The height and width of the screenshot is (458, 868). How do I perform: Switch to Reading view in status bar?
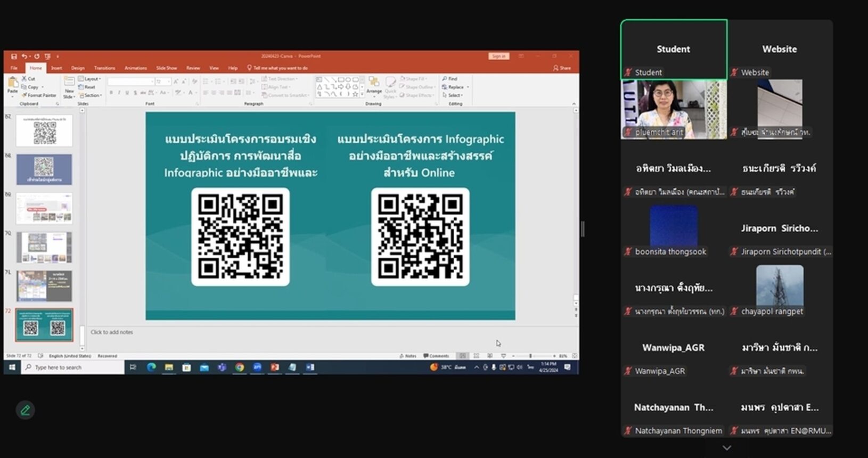coord(490,356)
